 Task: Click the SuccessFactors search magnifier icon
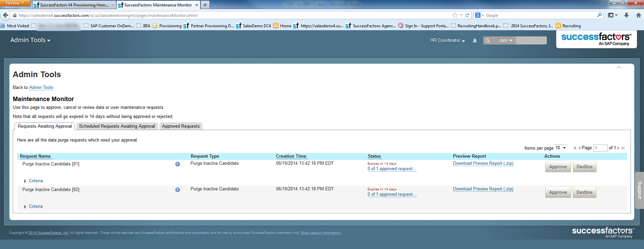pos(488,40)
